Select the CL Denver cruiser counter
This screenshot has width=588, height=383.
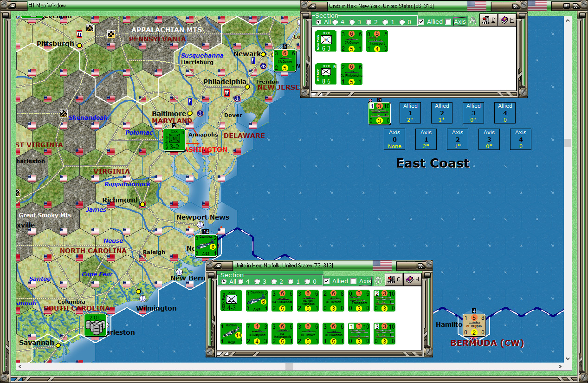308,333
